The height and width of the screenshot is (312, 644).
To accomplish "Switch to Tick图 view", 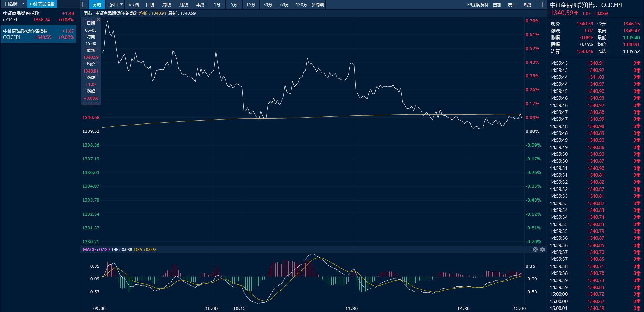I will pyautogui.click(x=133, y=4).
